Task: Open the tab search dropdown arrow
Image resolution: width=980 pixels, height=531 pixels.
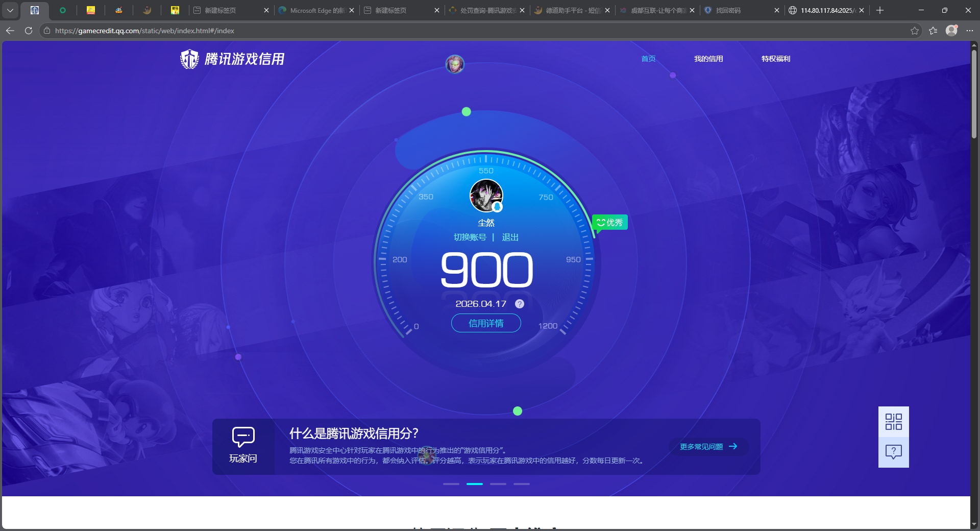Action: pos(10,10)
